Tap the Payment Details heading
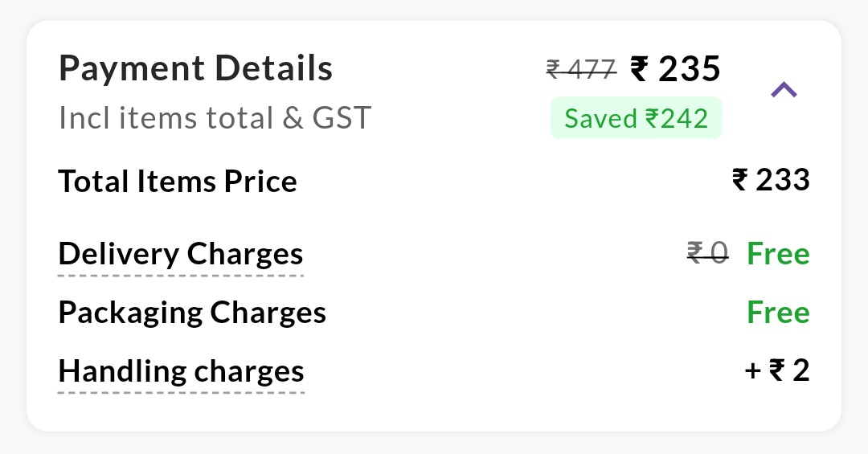This screenshot has height=454, width=868. [195, 69]
